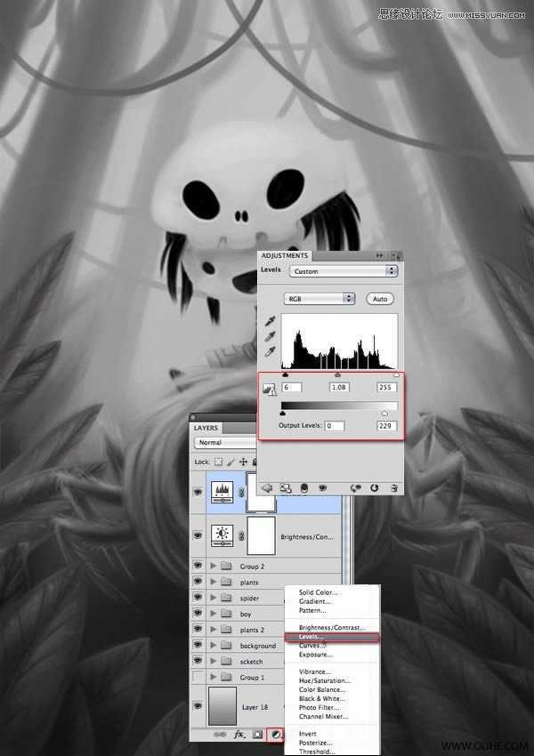Expand the spider folder
Screen dimensions: 534x756
(x=214, y=598)
